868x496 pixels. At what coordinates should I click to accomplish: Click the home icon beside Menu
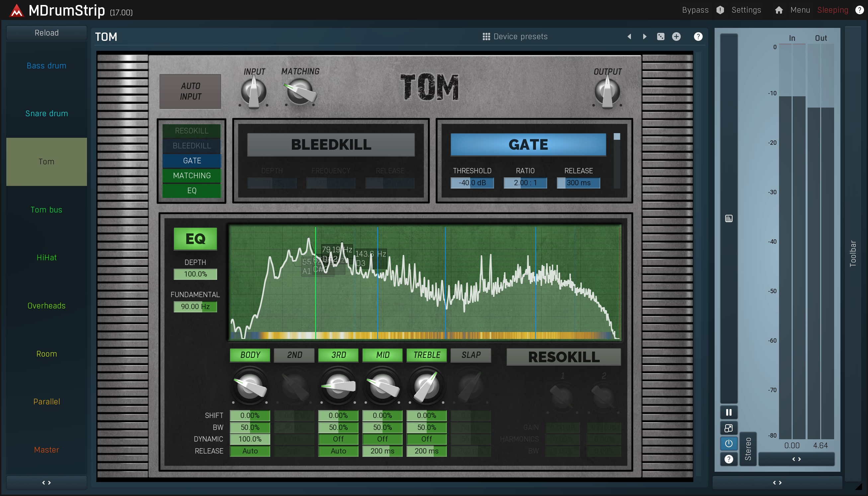pos(778,10)
